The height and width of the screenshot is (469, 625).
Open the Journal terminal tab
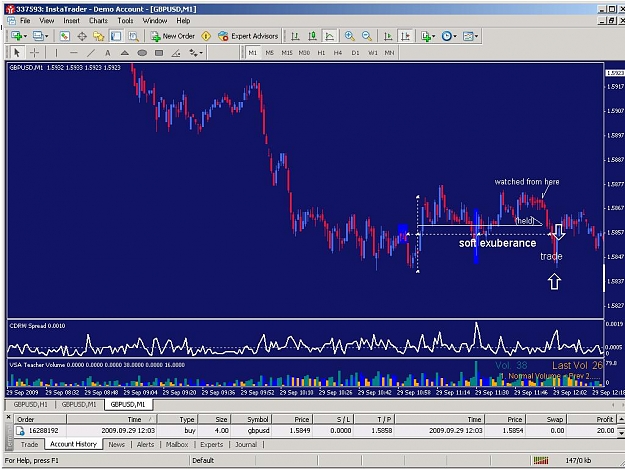(246, 444)
